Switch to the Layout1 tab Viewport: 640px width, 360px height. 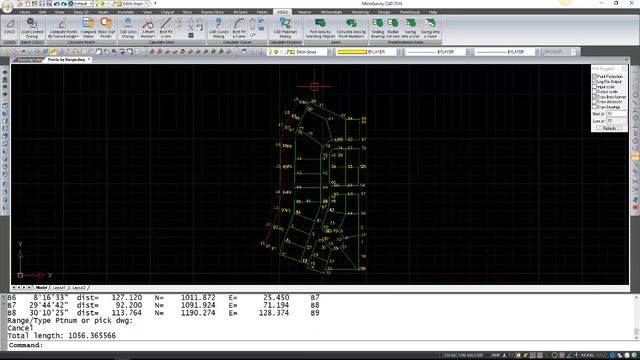tap(58, 288)
